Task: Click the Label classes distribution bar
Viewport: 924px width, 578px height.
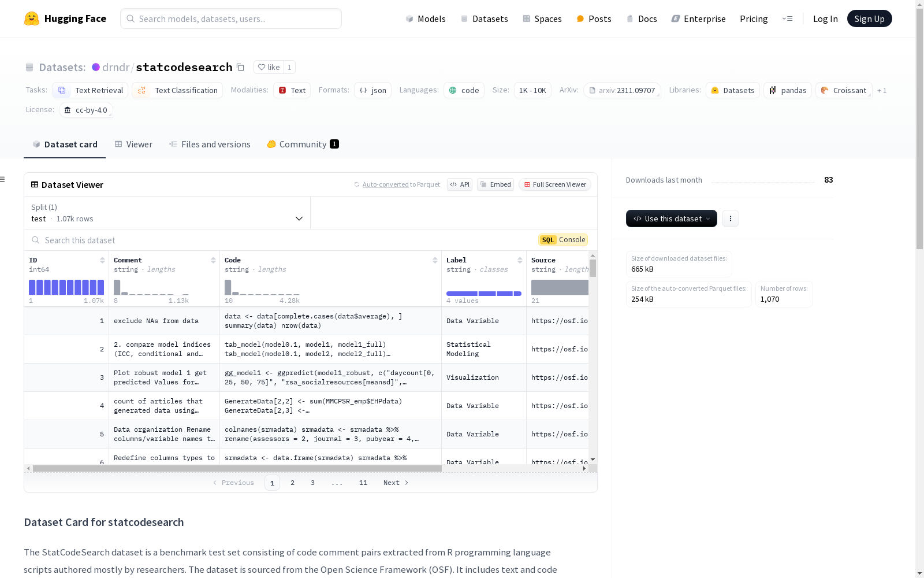Action: 484,294
